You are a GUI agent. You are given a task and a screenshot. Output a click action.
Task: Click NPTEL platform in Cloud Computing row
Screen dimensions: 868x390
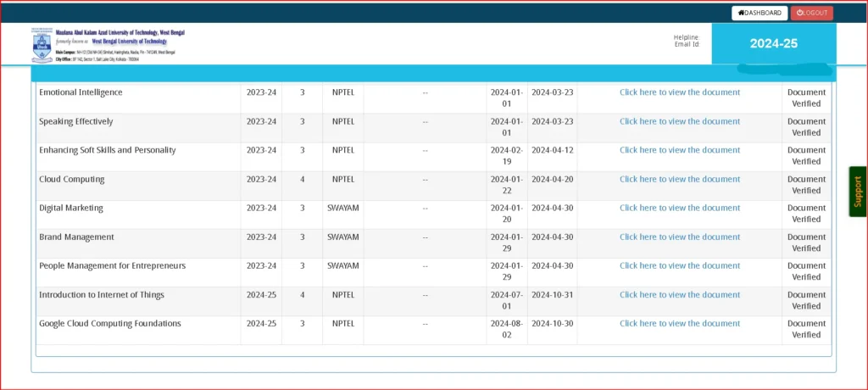point(343,179)
